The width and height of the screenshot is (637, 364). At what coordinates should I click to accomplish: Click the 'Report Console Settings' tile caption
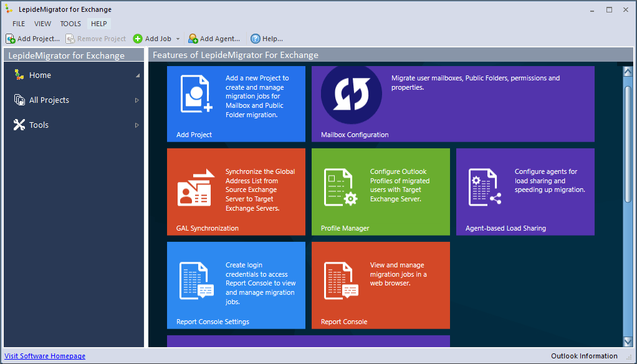pos(213,322)
